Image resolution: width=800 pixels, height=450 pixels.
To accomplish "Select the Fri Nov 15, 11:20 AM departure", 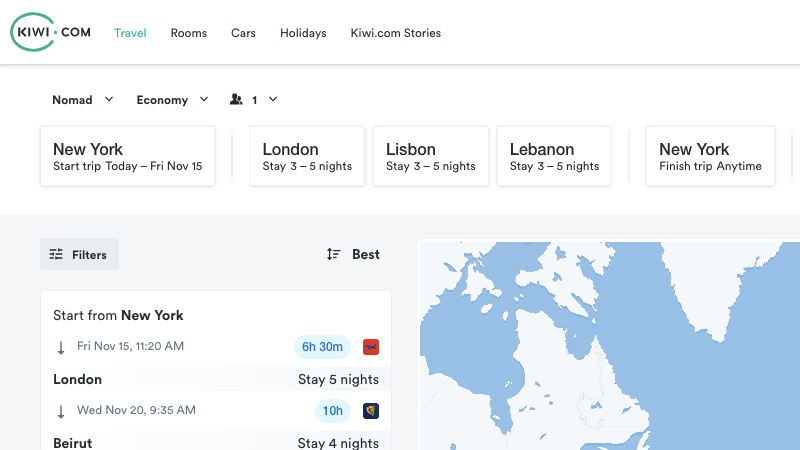I will click(131, 346).
